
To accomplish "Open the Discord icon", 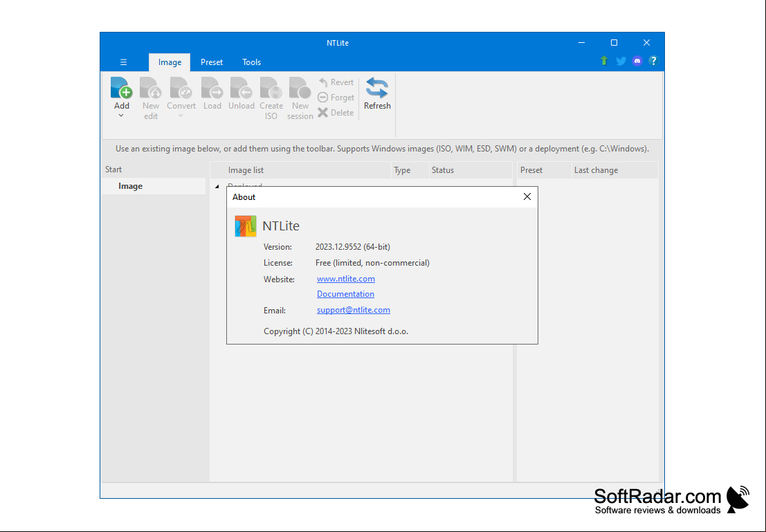I will pyautogui.click(x=637, y=61).
